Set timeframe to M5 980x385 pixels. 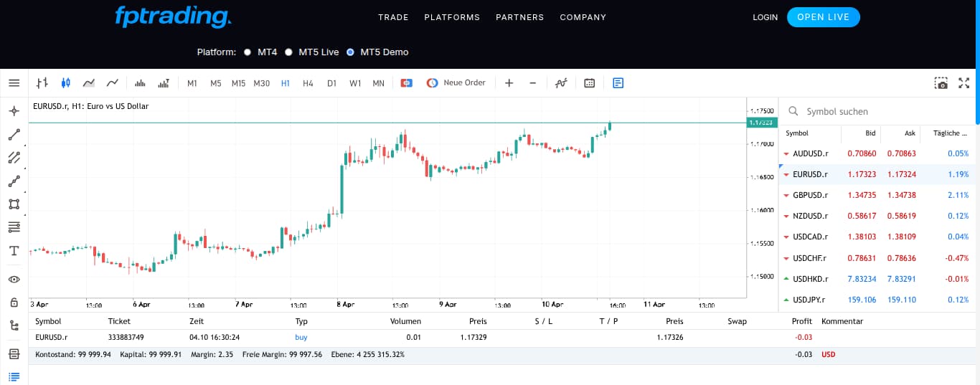216,83
